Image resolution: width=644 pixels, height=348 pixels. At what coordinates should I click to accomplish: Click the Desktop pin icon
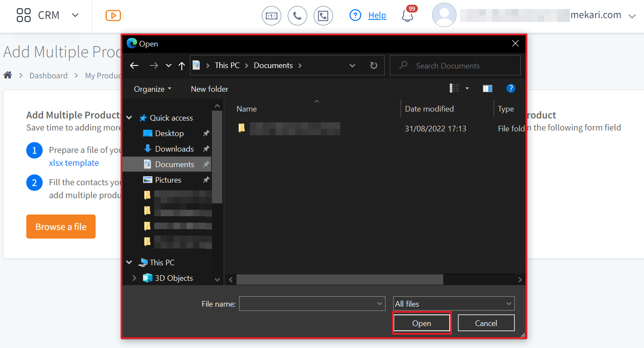206,133
